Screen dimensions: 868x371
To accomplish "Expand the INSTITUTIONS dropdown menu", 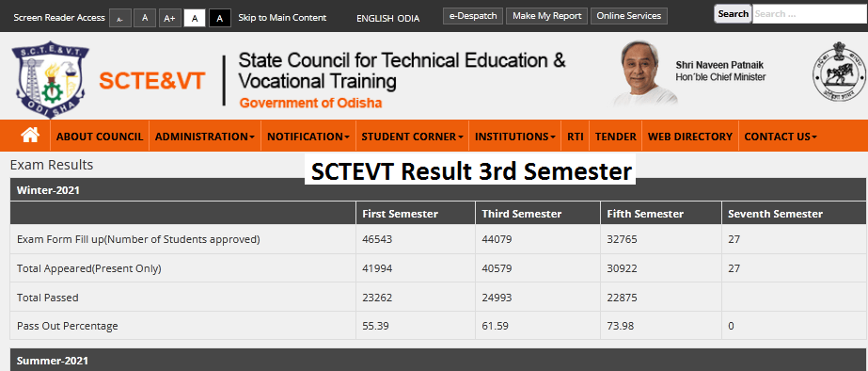I will [515, 137].
